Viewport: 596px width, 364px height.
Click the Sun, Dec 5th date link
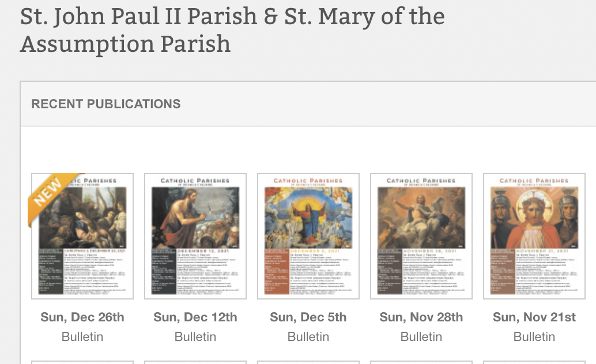(308, 317)
